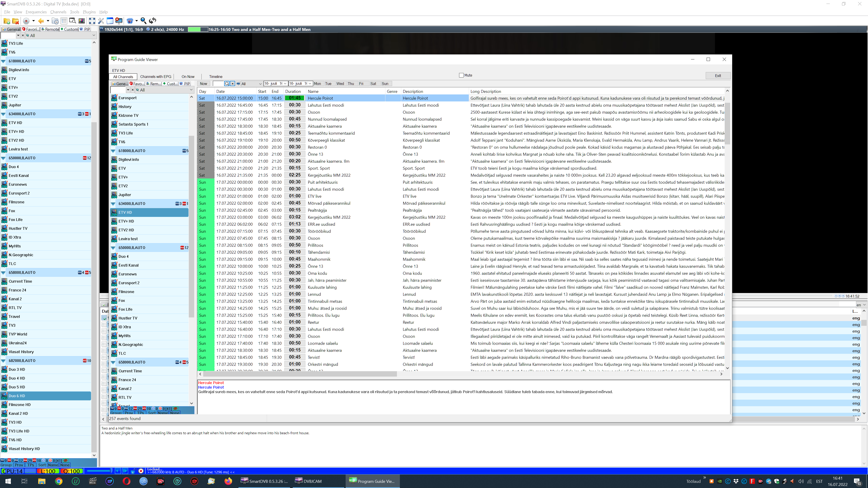Click the window search toolbar icon
Viewport: 868px width, 488px height.
72,21
